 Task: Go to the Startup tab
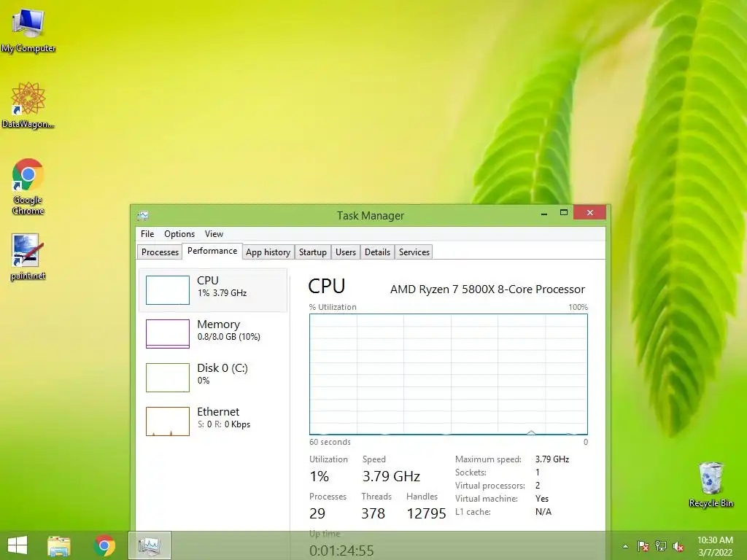click(312, 252)
